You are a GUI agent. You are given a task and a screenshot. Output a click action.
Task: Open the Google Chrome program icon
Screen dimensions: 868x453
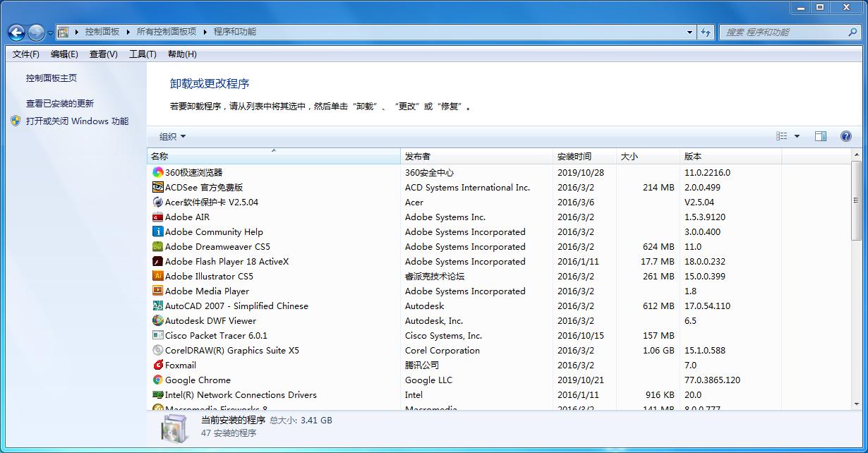158,380
